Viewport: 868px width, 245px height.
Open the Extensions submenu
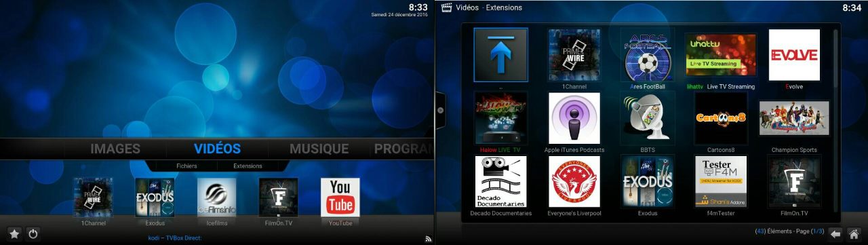coord(248,166)
